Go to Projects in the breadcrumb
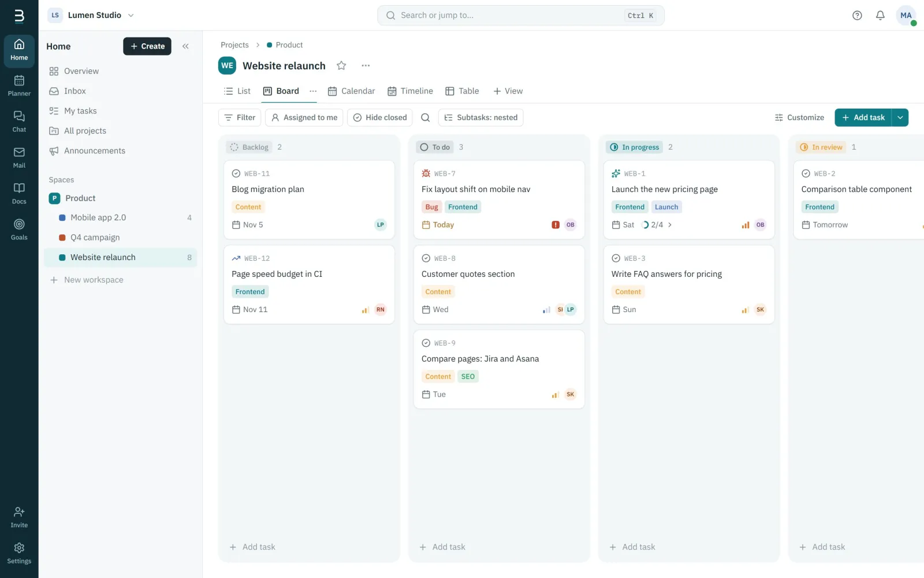924x578 pixels. [x=234, y=45]
